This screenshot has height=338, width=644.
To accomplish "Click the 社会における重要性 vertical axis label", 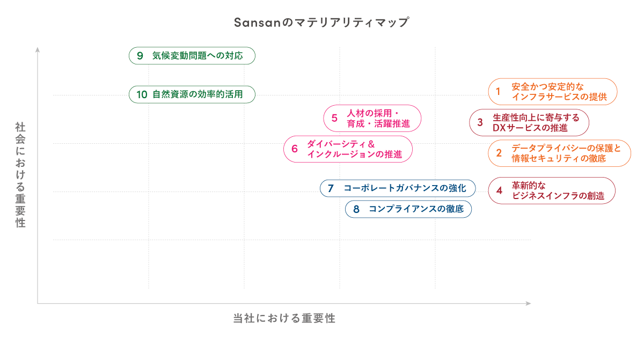I will (x=20, y=174).
